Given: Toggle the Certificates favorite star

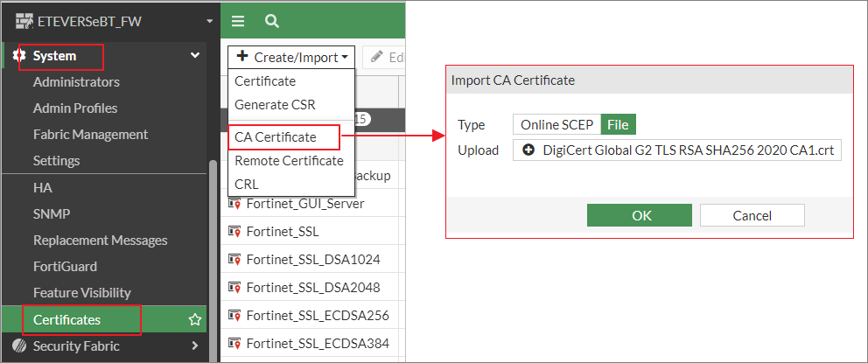Looking at the screenshot, I should pyautogui.click(x=195, y=320).
